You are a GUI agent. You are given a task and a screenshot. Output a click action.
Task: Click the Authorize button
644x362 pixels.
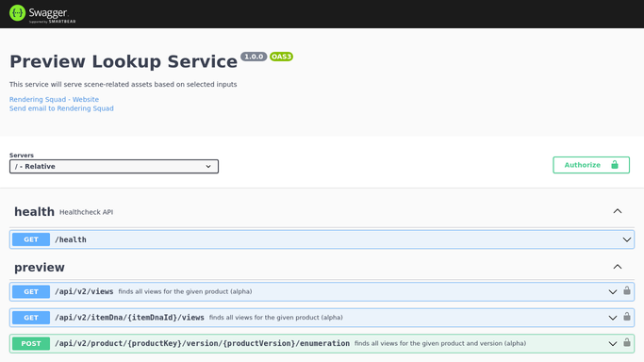[591, 165]
